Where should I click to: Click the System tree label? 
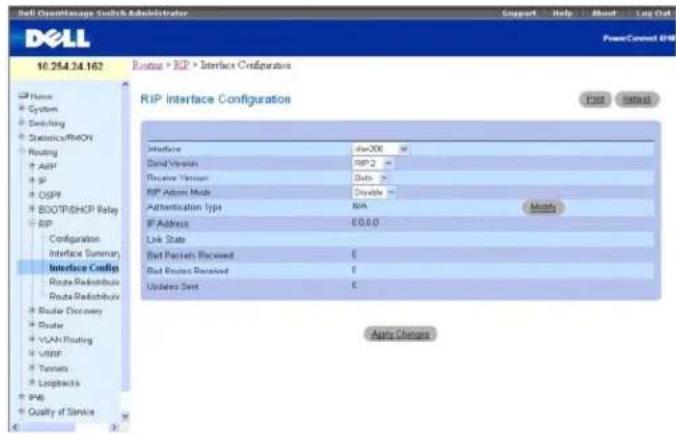pos(43,109)
